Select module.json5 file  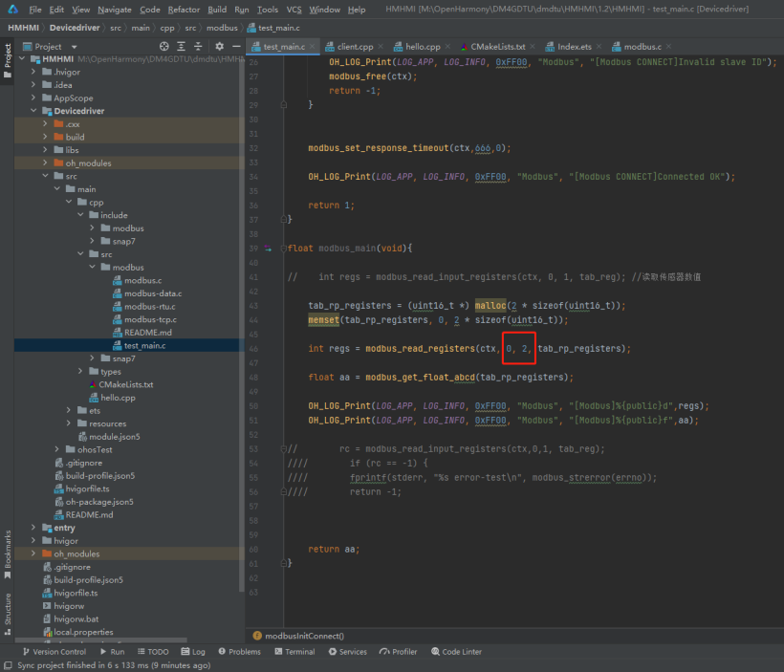(115, 437)
